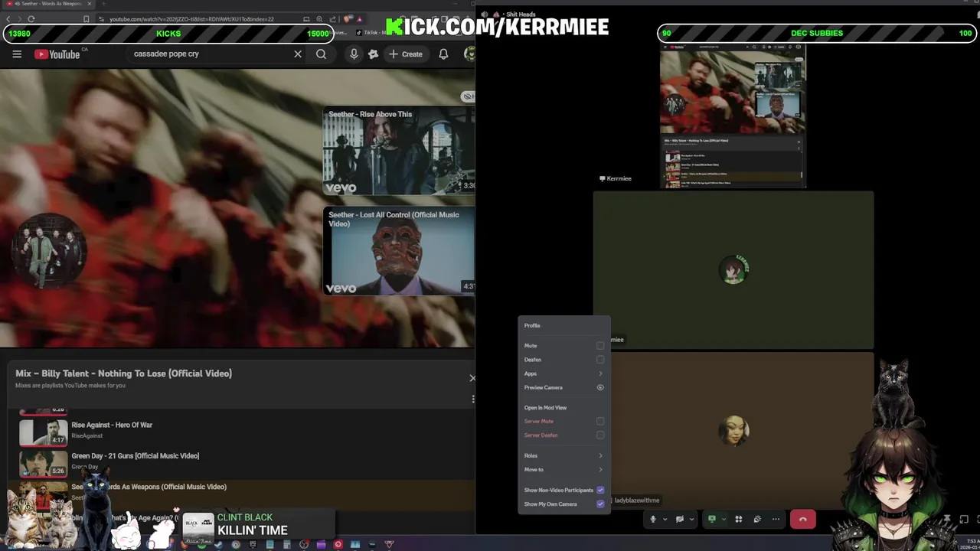The image size is (980, 551).
Task: Click the browser URL address field
Action: 191,18
